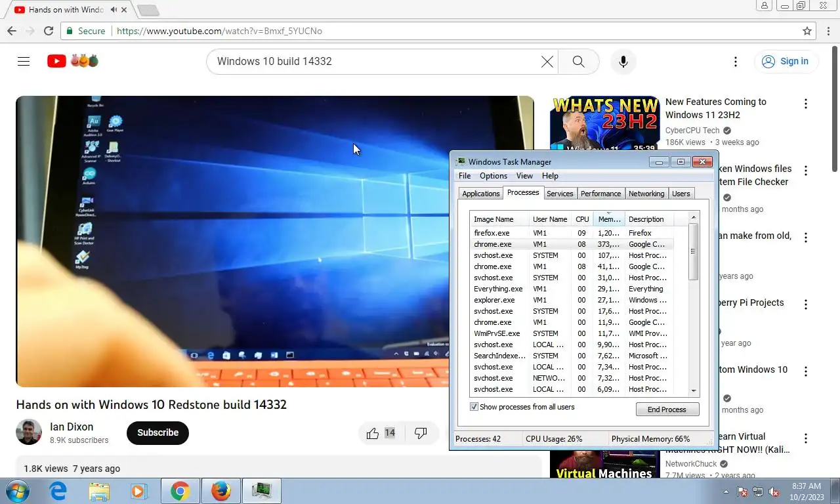Open the Help menu in Task Manager
This screenshot has height=504, width=840.
click(x=550, y=176)
